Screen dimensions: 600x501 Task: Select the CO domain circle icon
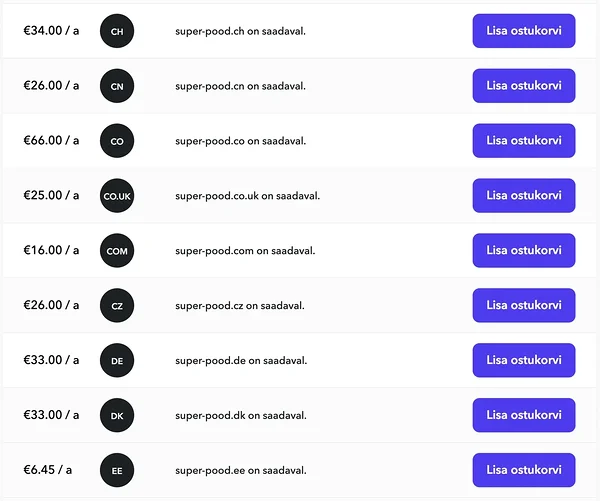pos(117,141)
